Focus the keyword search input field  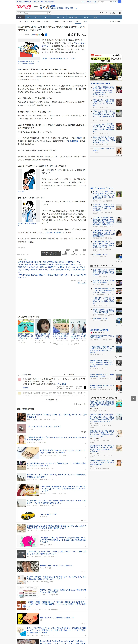(32, 13)
